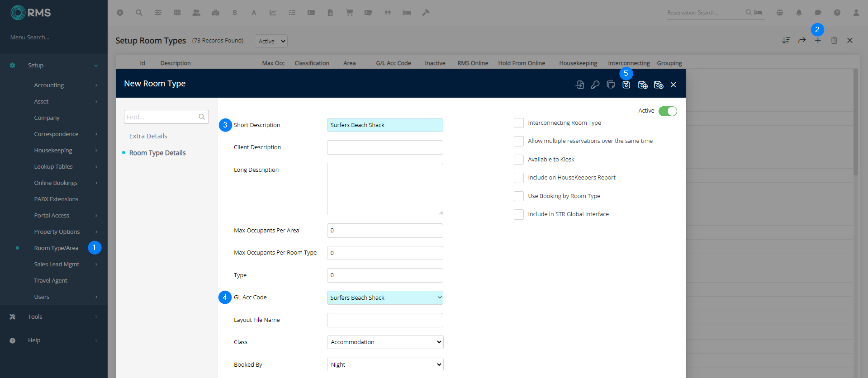Open the report document icon in top toolbar
The image size is (868, 378).
pos(330,13)
